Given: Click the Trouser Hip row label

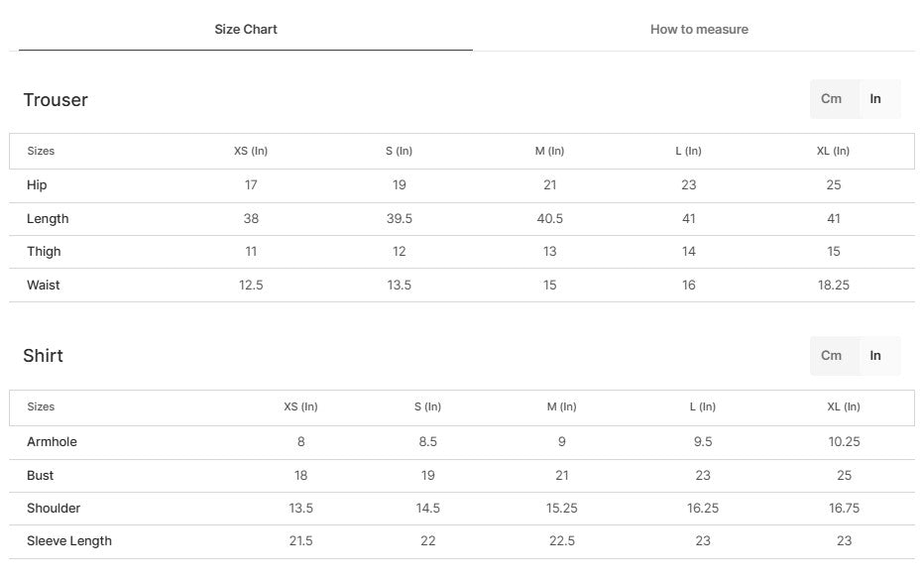Looking at the screenshot, I should (x=37, y=185).
